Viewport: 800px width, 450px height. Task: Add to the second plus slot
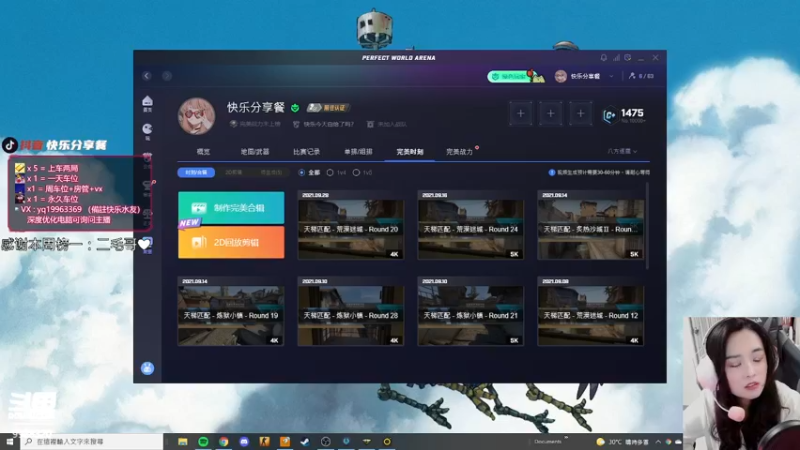(x=551, y=113)
